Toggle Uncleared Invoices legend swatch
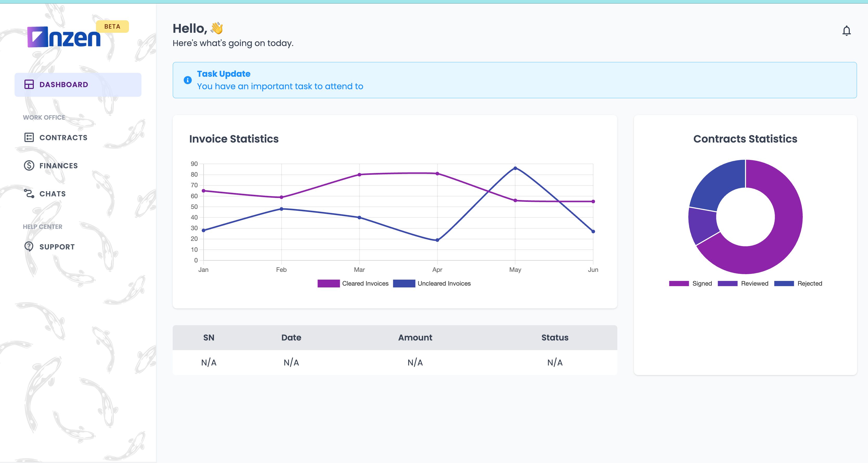868x463 pixels. click(404, 284)
